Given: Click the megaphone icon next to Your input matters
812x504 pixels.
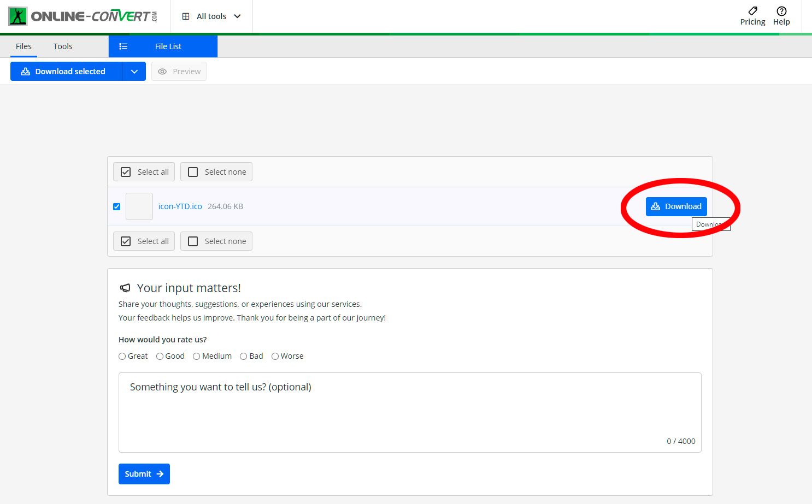Looking at the screenshot, I should point(125,288).
